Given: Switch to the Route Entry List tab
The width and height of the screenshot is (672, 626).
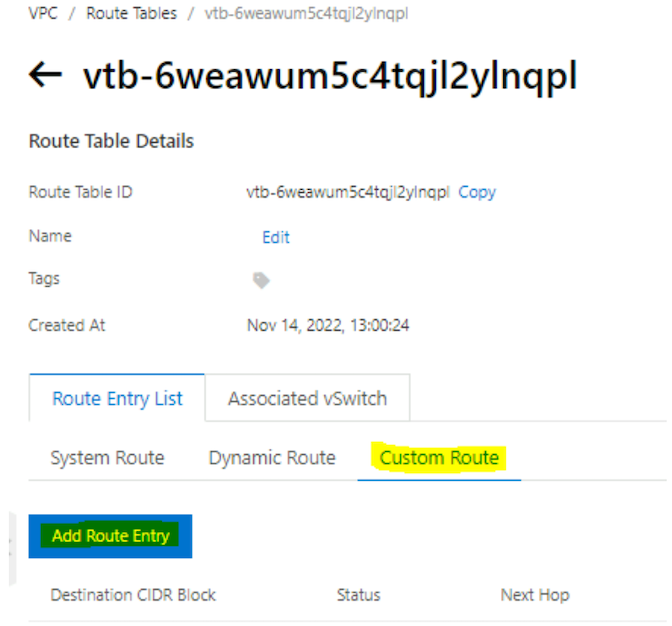Looking at the screenshot, I should pos(117,398).
